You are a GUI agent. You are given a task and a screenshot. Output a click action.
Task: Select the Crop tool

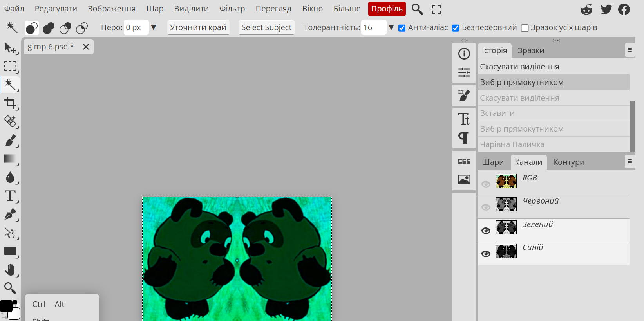click(x=10, y=103)
